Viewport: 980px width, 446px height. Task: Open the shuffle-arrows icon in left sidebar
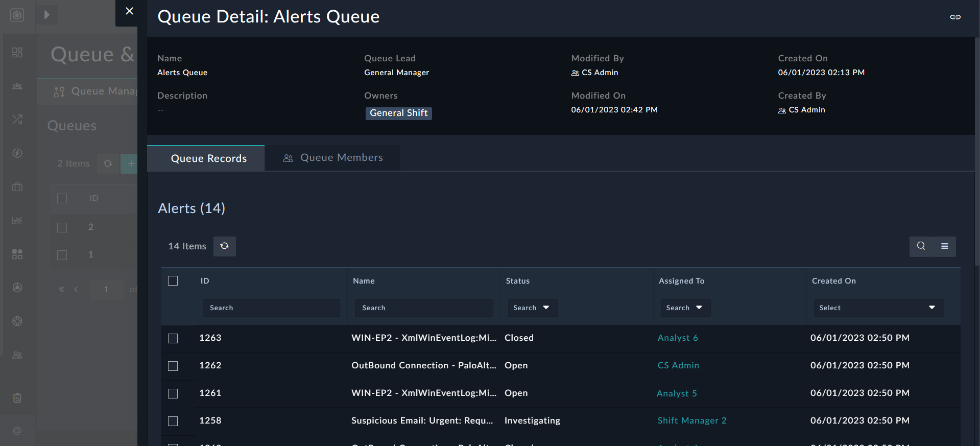click(x=17, y=120)
